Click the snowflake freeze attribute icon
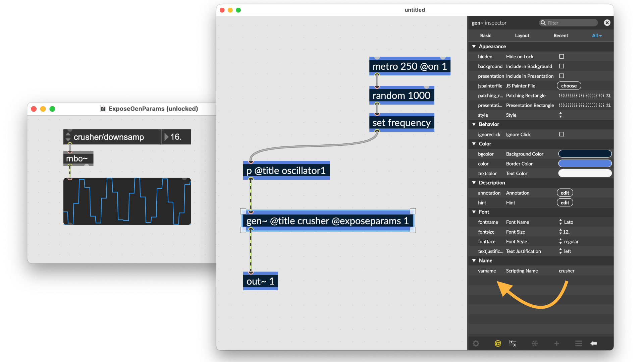 point(535,343)
